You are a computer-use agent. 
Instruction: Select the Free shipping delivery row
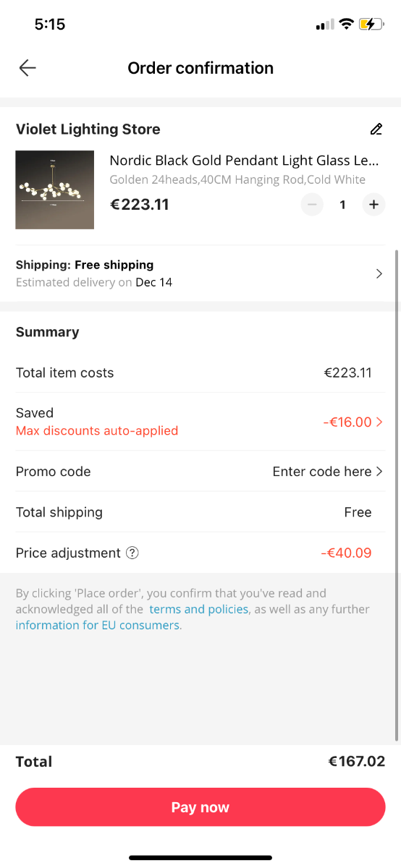click(x=200, y=273)
